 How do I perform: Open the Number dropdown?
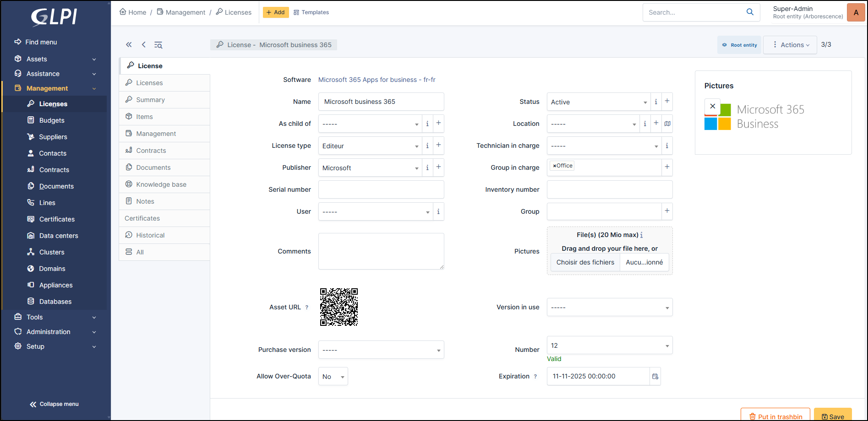point(610,345)
